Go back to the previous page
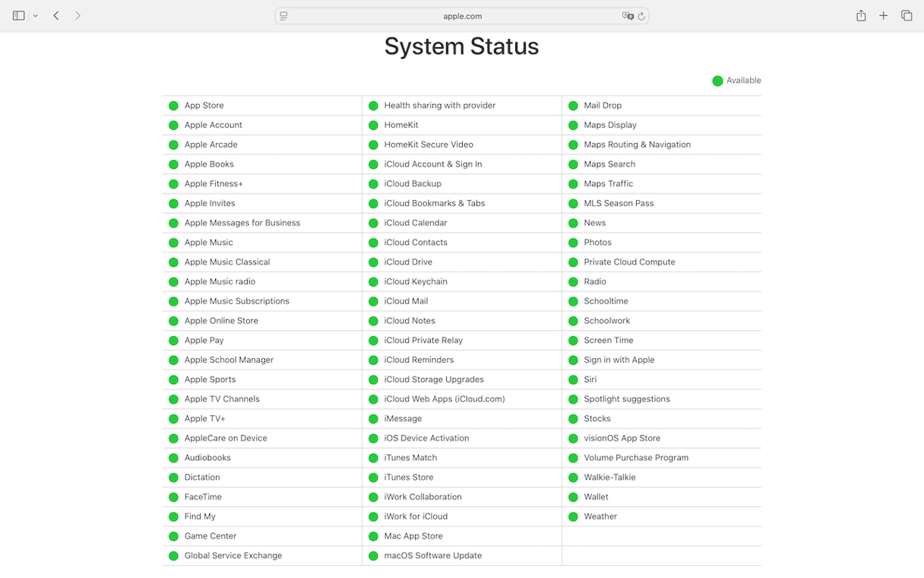Image resolution: width=924 pixels, height=578 pixels. (56, 16)
